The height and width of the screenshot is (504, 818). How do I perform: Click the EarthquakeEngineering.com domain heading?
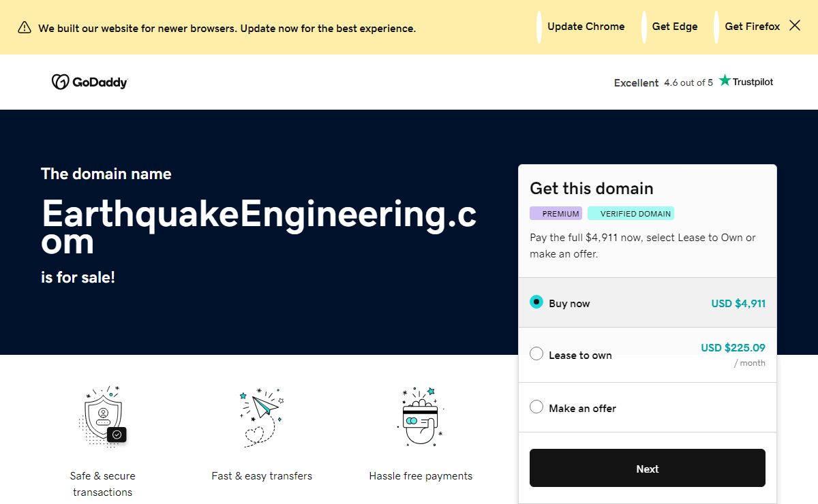259,227
